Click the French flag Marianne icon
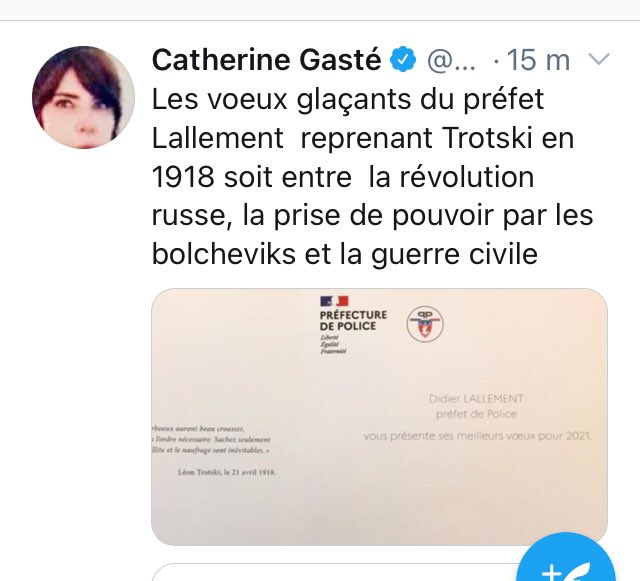The image size is (640, 581). 334,301
